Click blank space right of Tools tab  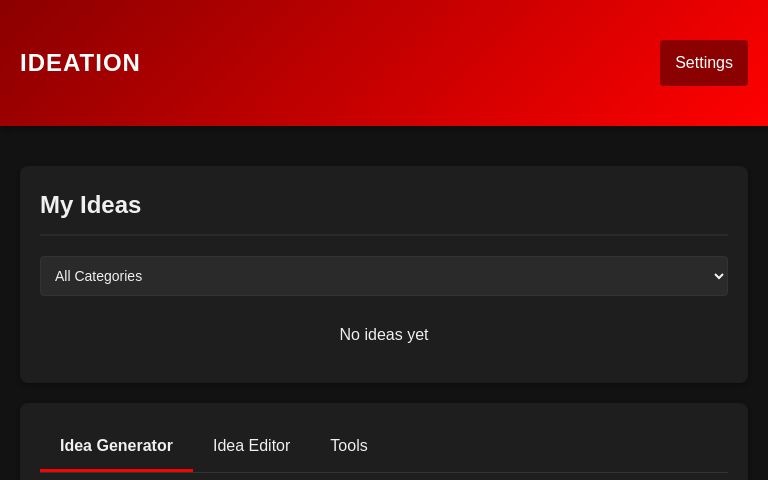coord(550,446)
